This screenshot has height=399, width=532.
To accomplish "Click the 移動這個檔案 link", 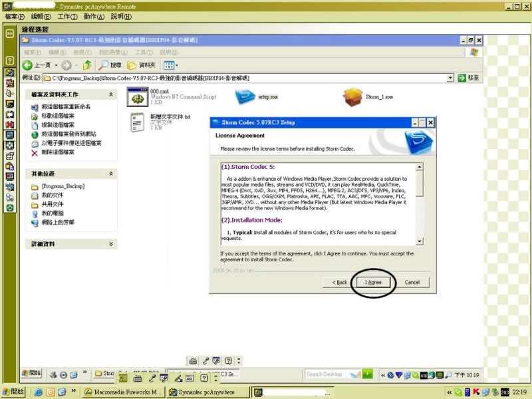I will tap(58, 116).
